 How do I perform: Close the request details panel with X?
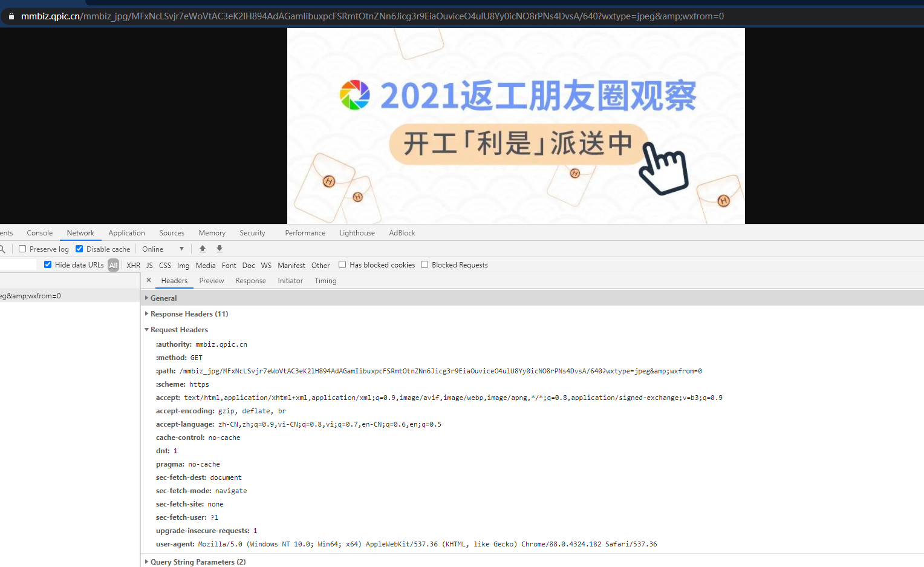point(149,280)
